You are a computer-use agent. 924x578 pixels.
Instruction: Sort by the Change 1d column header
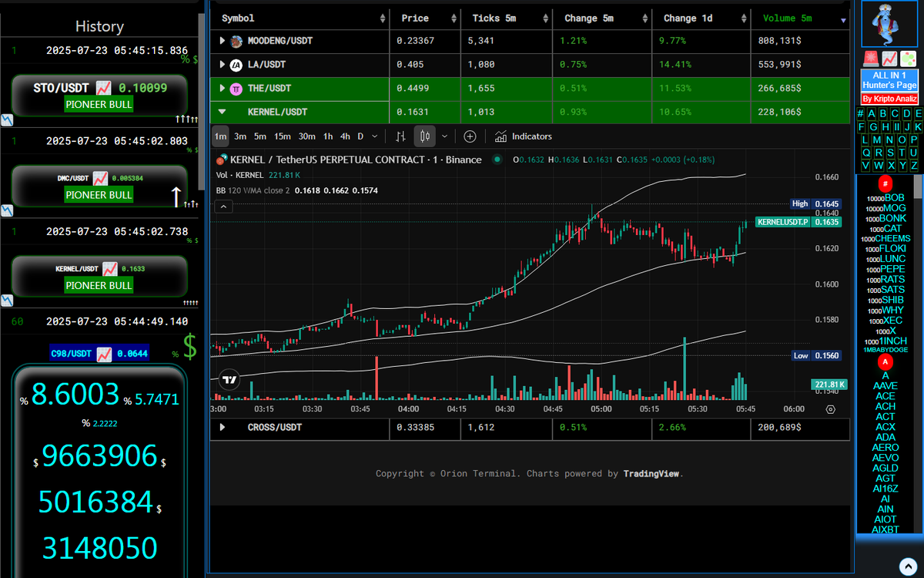pyautogui.click(x=701, y=18)
